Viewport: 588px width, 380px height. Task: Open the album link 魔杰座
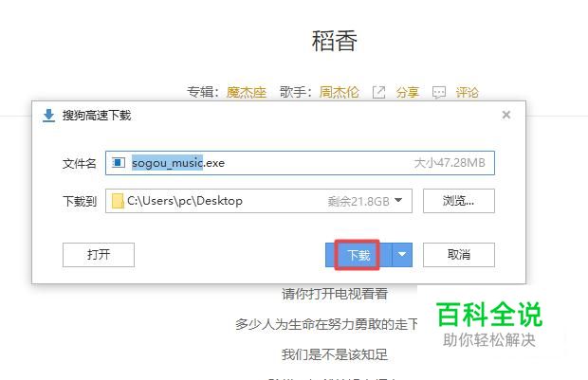pyautogui.click(x=247, y=92)
